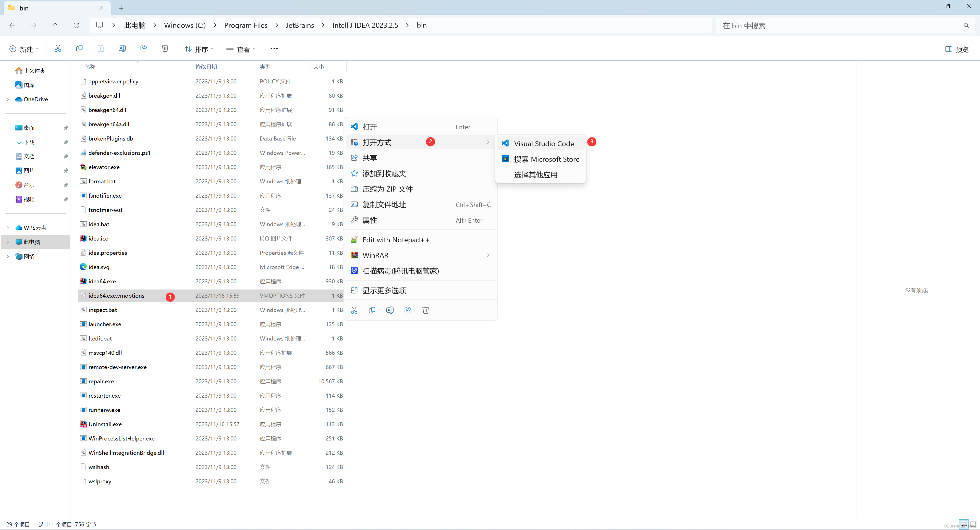Screen dimensions: 980x530
Task: Click the Copy icon at the bottom of the context menu
Action: [x=372, y=310]
